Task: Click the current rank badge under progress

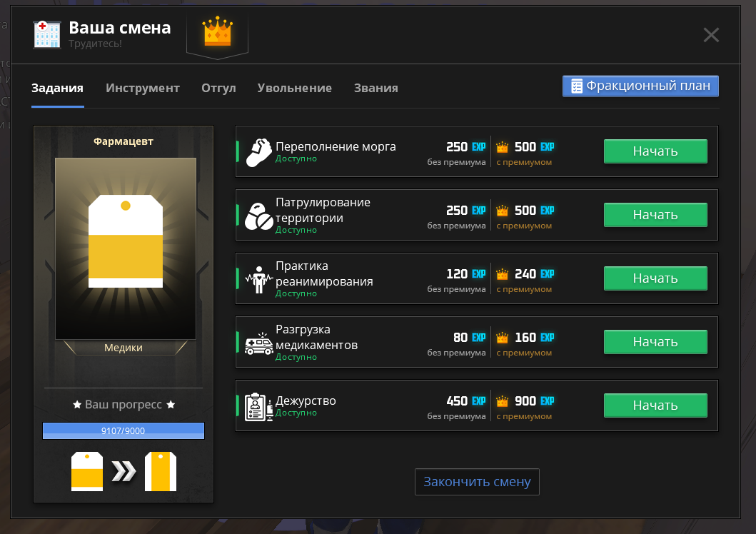Action: pyautogui.click(x=87, y=471)
